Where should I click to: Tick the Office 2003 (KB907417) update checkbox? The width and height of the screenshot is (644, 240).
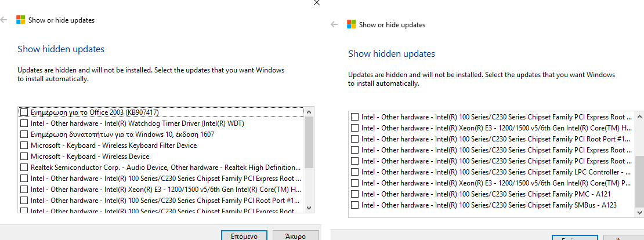24,112
